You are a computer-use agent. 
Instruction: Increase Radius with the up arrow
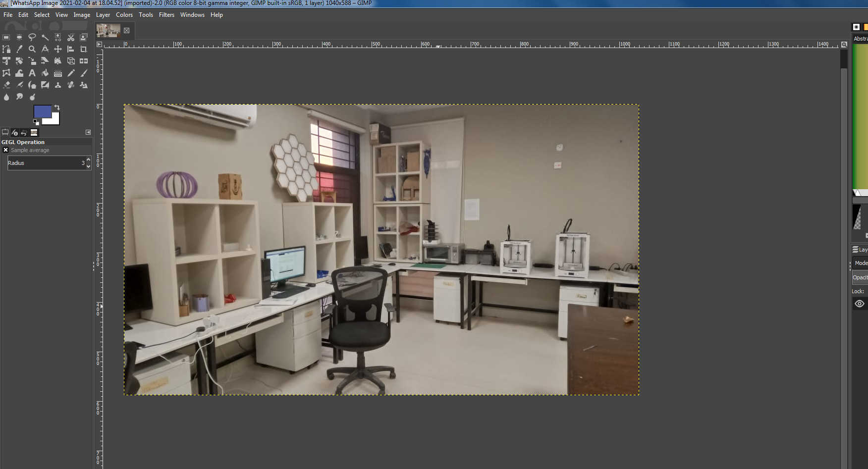[88, 159]
